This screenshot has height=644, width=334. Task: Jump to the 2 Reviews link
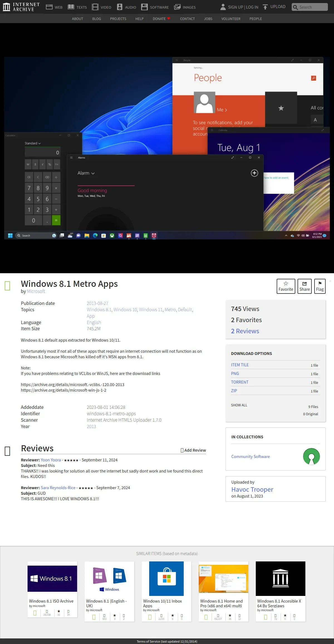tap(245, 331)
